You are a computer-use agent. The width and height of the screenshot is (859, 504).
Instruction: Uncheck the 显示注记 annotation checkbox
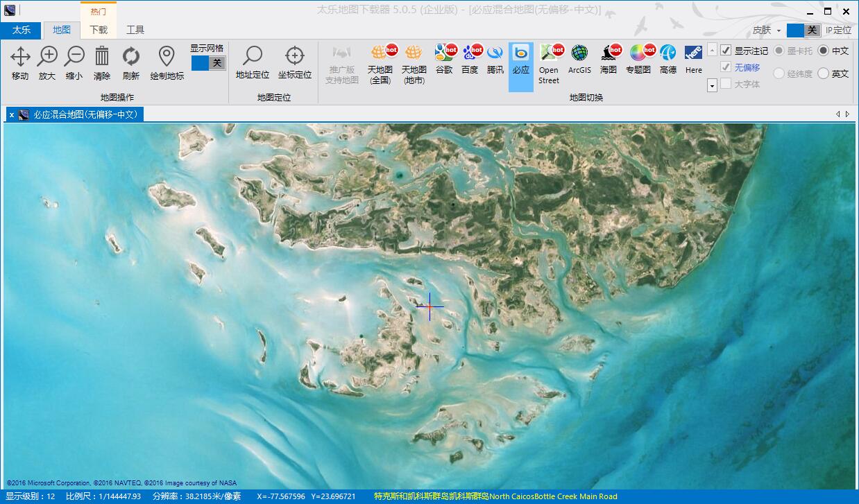pos(724,50)
